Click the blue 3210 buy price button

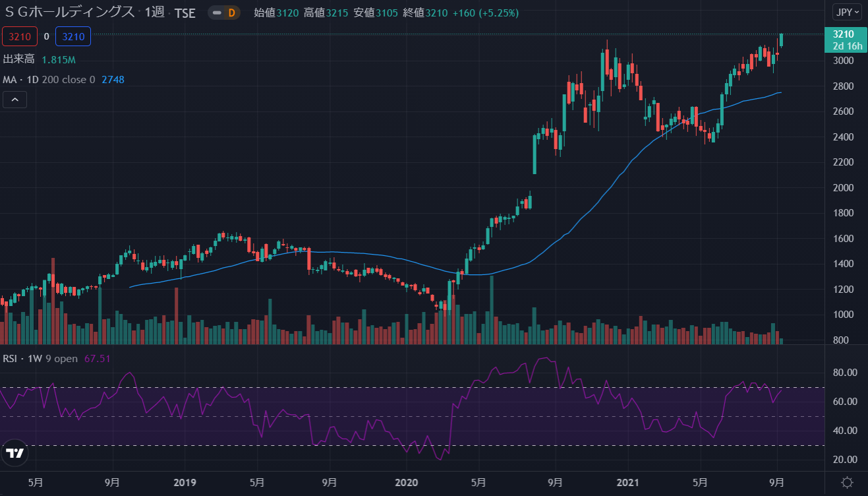point(72,36)
